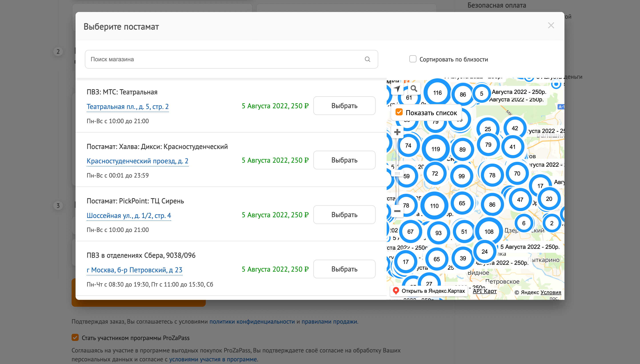Click title 'ПВЗ: МТС: Театральная'
This screenshot has width=640, height=364.
click(122, 92)
